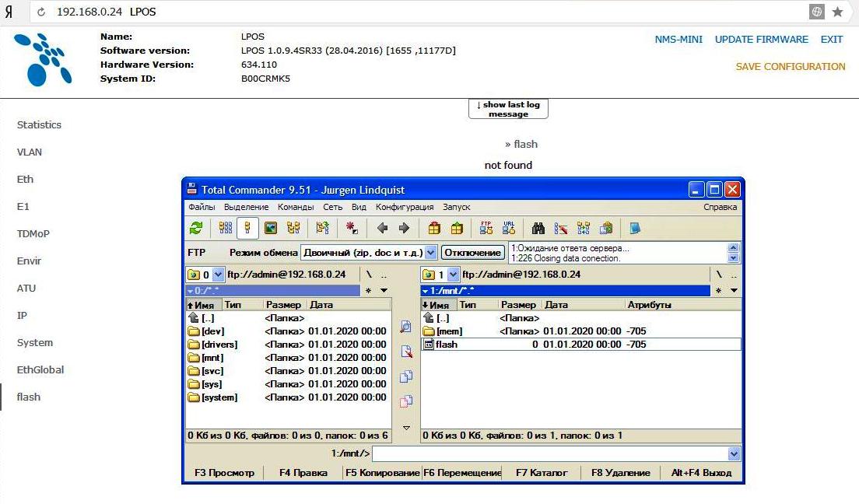The width and height of the screenshot is (859, 504).
Task: Click the synchronize directories icon
Action: pos(584,228)
